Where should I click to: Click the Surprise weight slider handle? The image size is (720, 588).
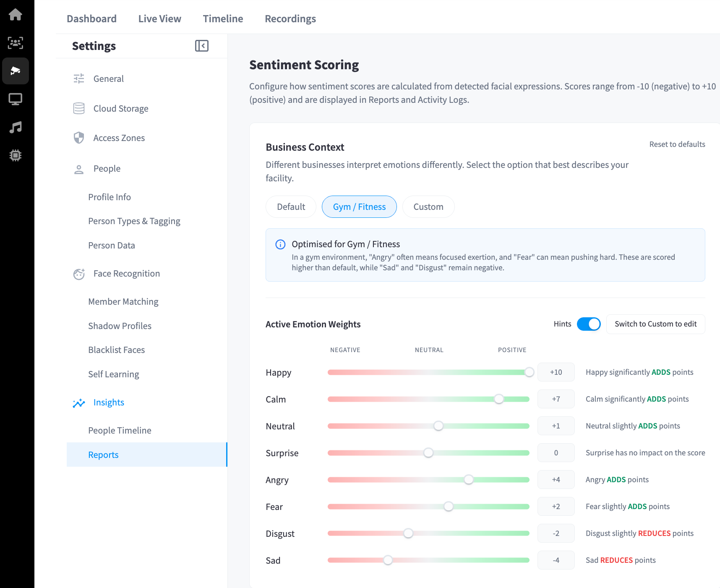tap(428, 453)
